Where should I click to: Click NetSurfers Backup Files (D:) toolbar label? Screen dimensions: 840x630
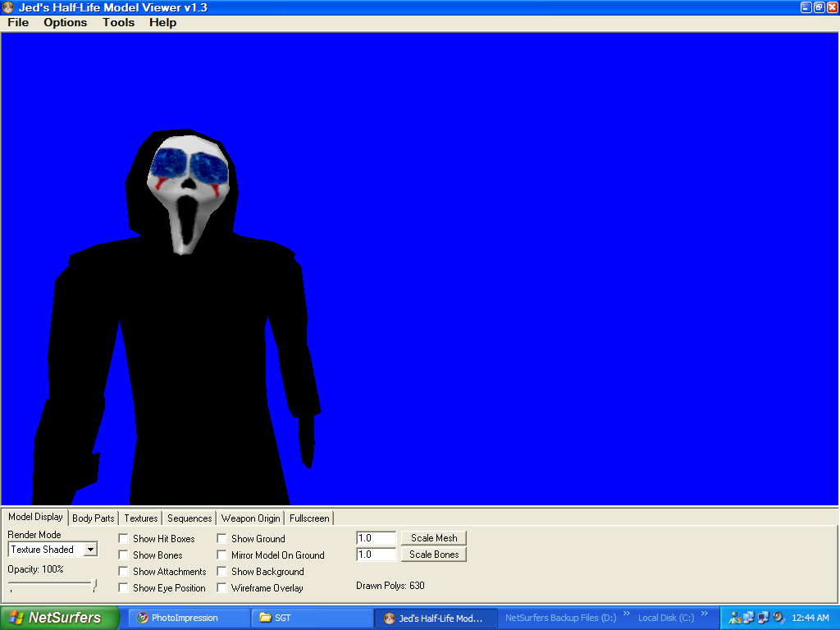(560, 618)
